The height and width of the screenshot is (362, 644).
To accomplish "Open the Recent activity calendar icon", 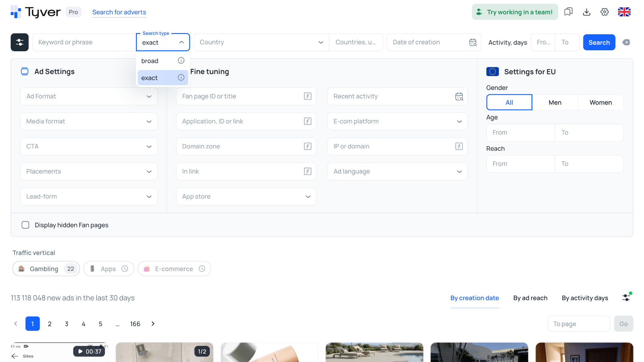I will (459, 96).
